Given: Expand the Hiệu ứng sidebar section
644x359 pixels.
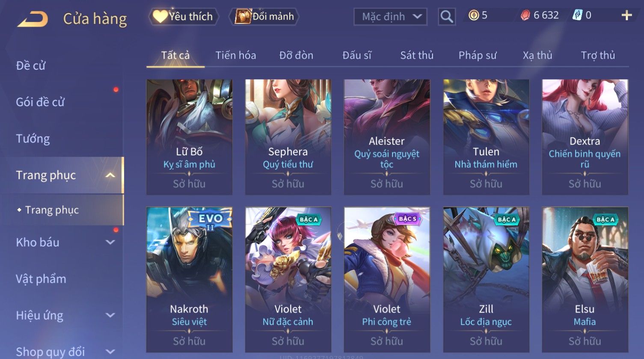Looking at the screenshot, I should (110, 315).
